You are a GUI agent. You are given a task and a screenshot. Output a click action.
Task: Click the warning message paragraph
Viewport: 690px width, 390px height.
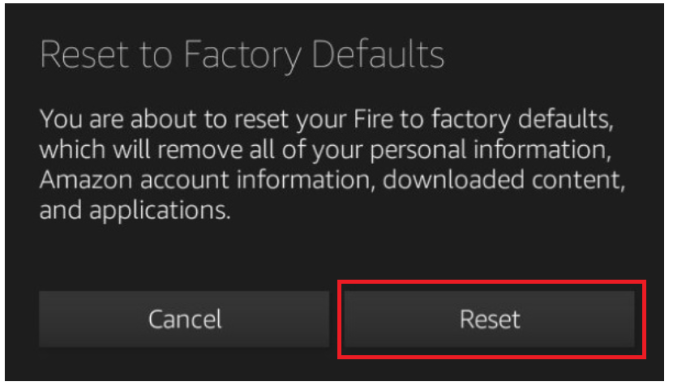tap(332, 164)
